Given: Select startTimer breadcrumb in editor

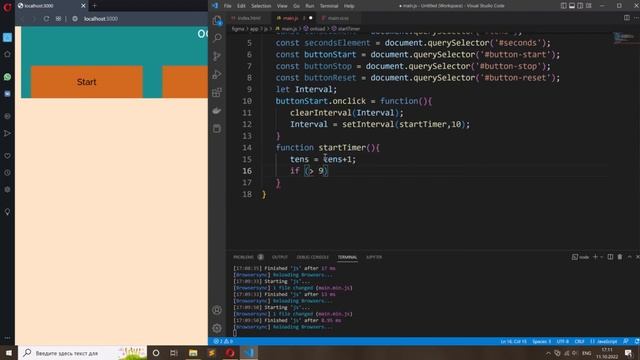Looking at the screenshot, I should point(346,29).
